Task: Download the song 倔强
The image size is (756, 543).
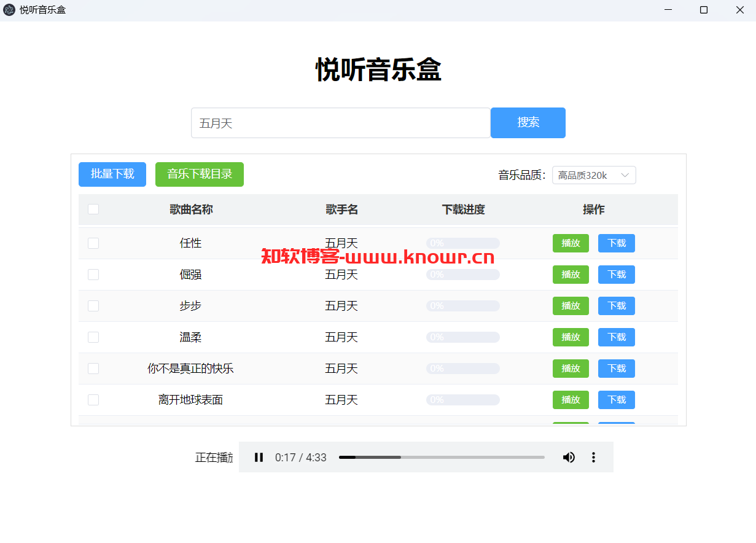Action: tap(617, 275)
